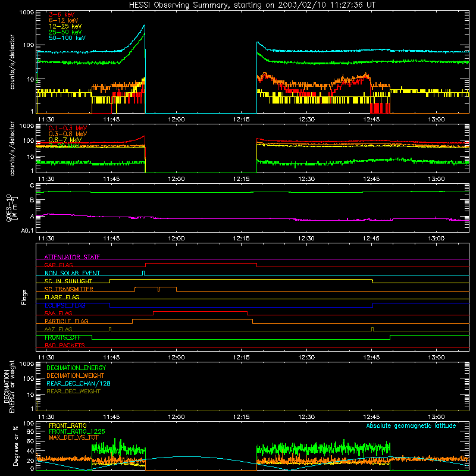
Task: Click the PARTICLE_FLAG label
Action: click(67, 321)
